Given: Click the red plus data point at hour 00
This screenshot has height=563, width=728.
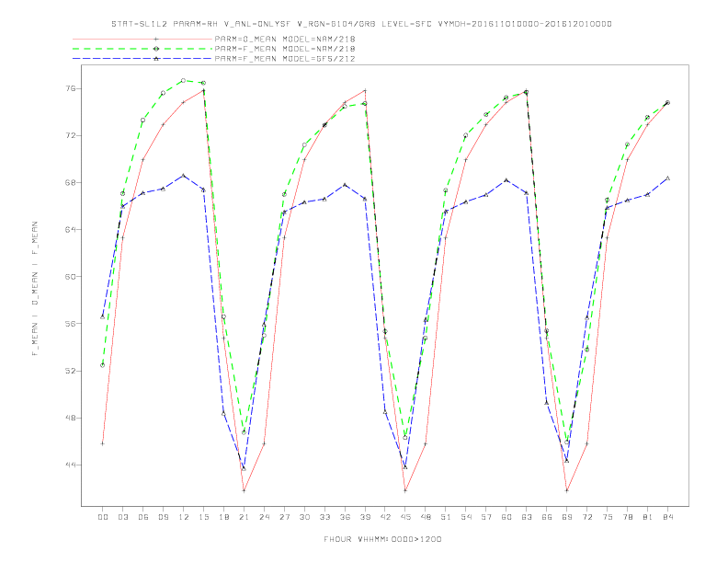Looking at the screenshot, I should tap(103, 443).
